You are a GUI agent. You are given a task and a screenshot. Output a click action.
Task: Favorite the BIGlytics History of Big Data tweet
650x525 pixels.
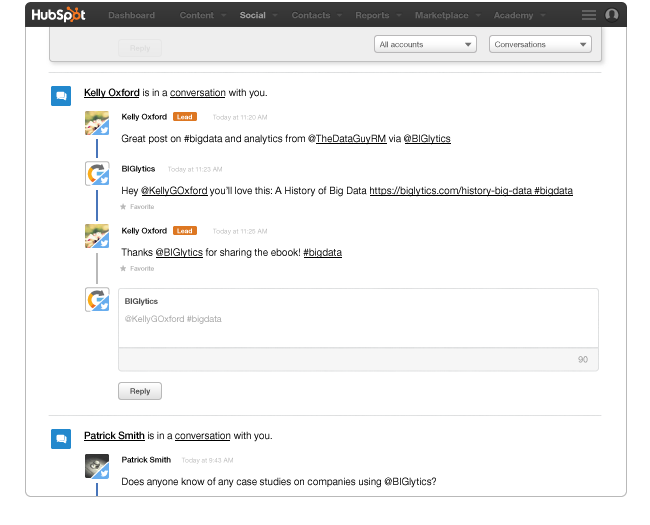point(137,207)
